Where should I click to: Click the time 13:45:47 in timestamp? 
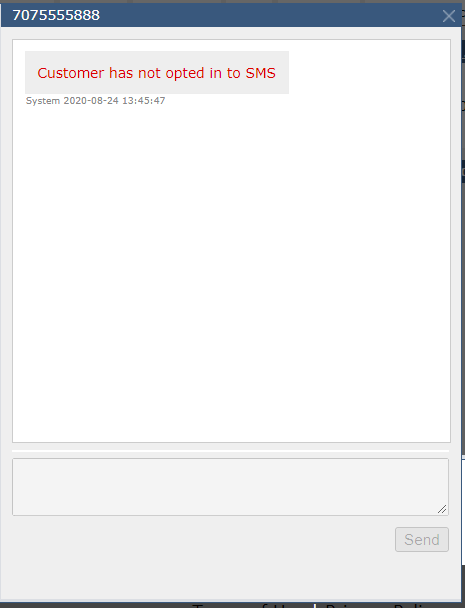(x=143, y=101)
